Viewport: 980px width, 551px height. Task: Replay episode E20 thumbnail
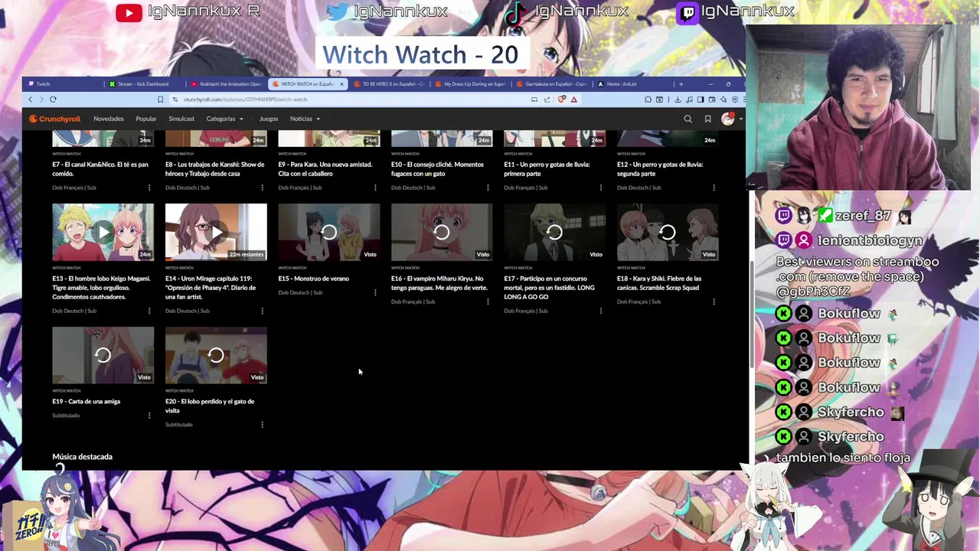(216, 355)
